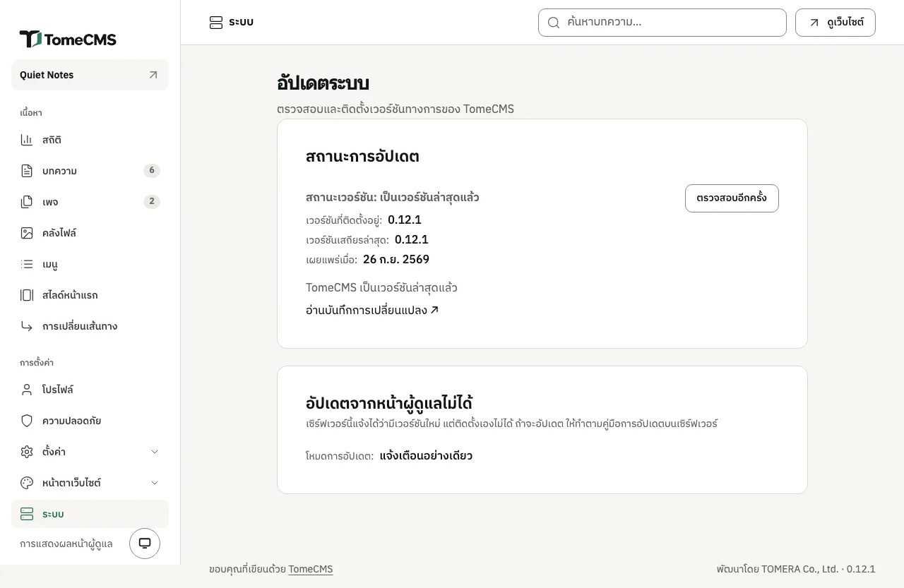Viewport: 904px width, 588px height.
Task: Click the server icon in top header
Action: coord(216,23)
